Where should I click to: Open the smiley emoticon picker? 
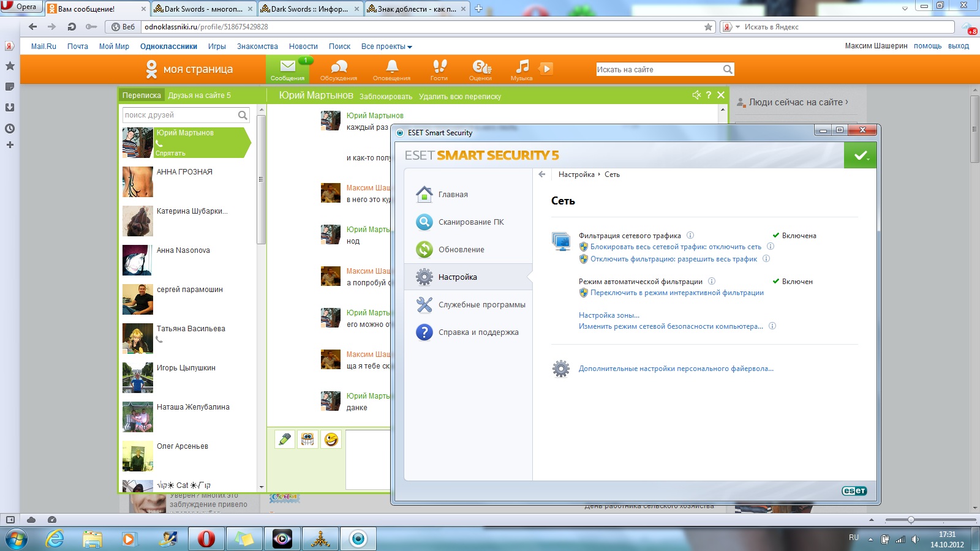[x=331, y=439]
